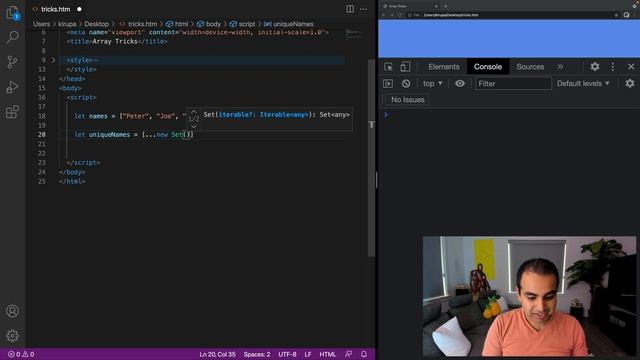Show the console sidebar
This screenshot has width=640, height=360.
click(x=388, y=84)
